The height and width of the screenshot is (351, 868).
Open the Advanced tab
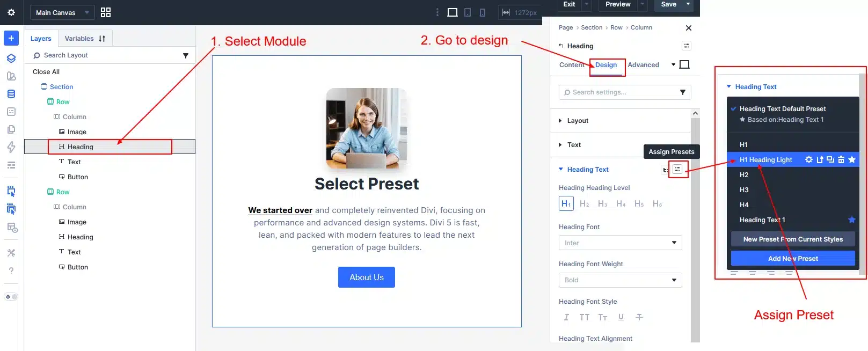pos(643,65)
